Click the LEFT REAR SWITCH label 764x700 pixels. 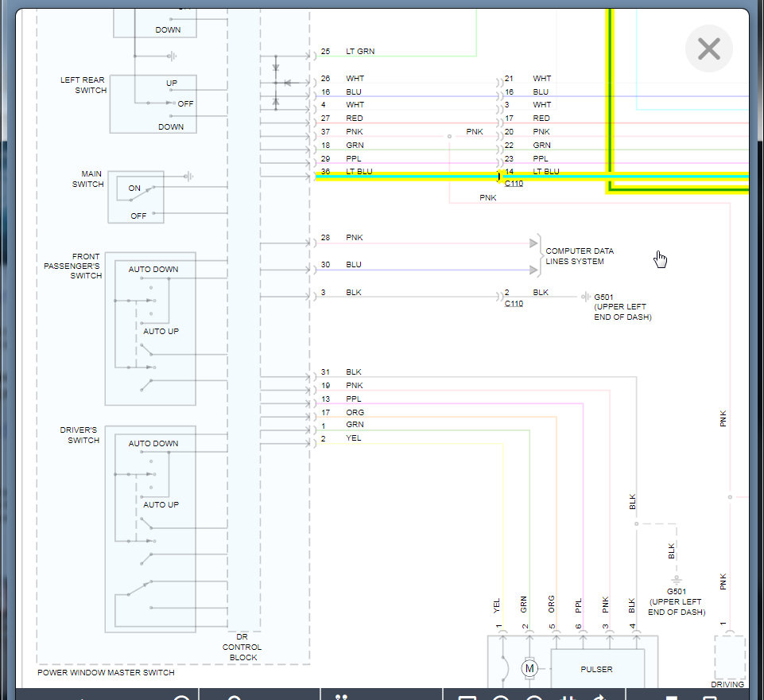[83, 85]
